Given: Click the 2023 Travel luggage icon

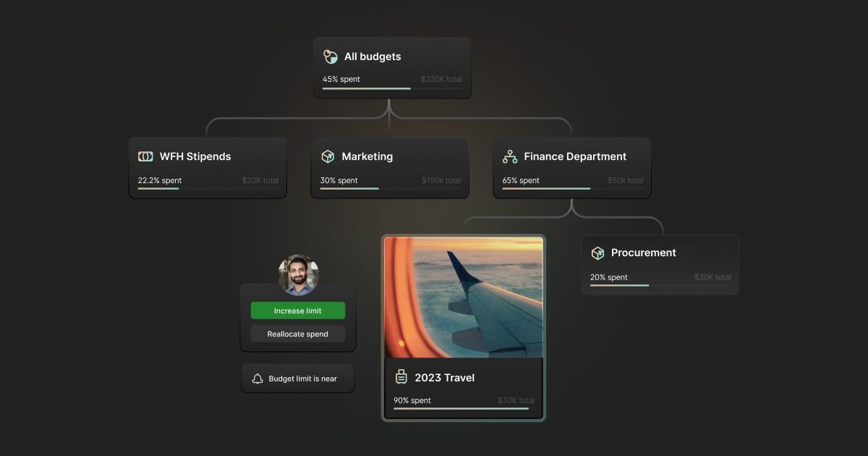Looking at the screenshot, I should (401, 377).
